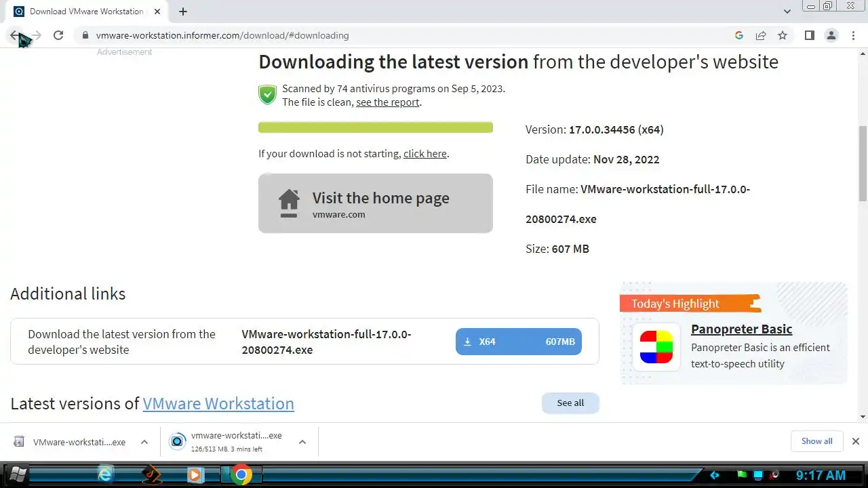Click the Google icon in the address bar
The image size is (868, 488).
click(739, 35)
